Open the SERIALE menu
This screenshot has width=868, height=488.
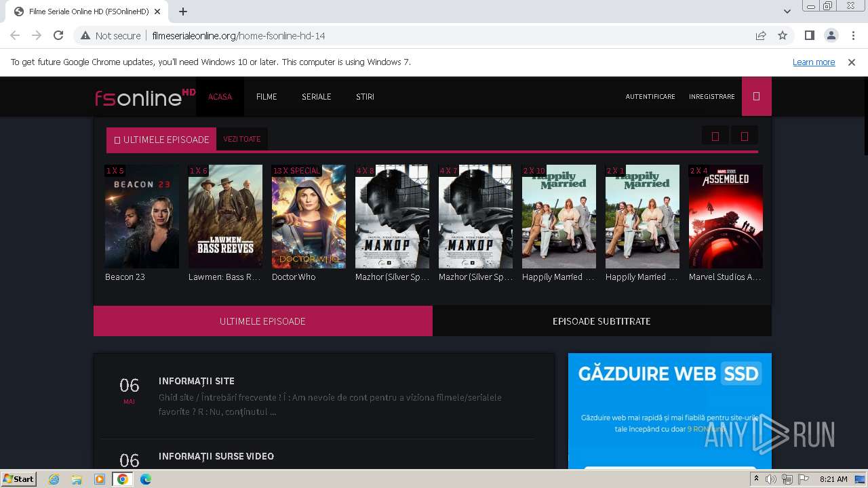tap(317, 97)
